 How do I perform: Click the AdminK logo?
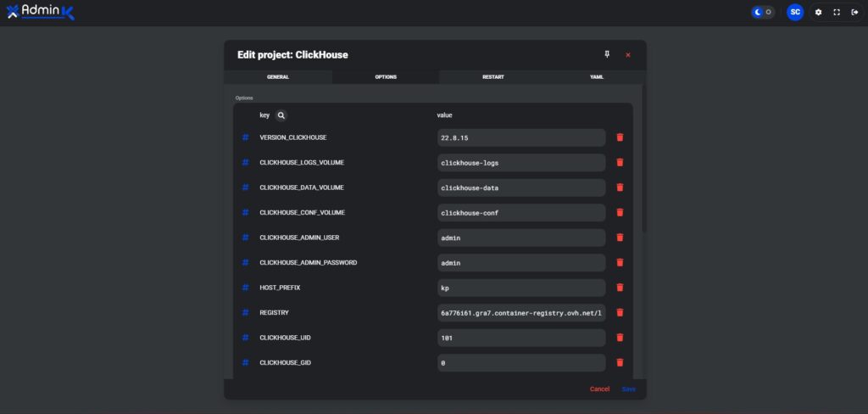pos(41,12)
